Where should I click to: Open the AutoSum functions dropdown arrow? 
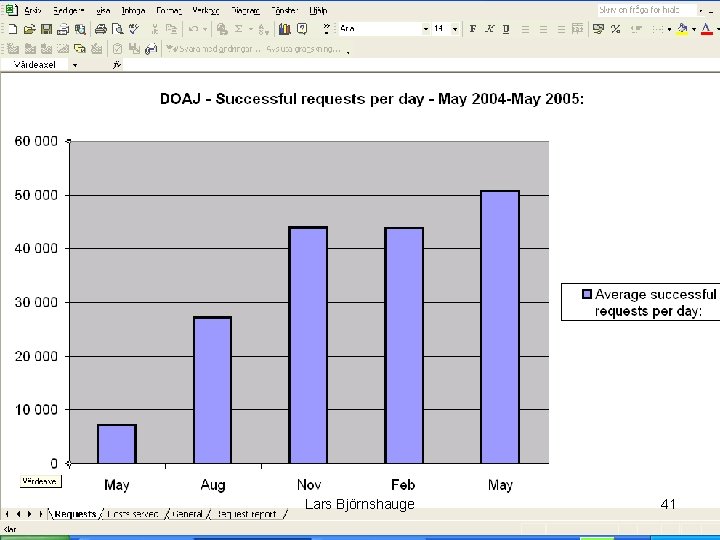coord(251,29)
